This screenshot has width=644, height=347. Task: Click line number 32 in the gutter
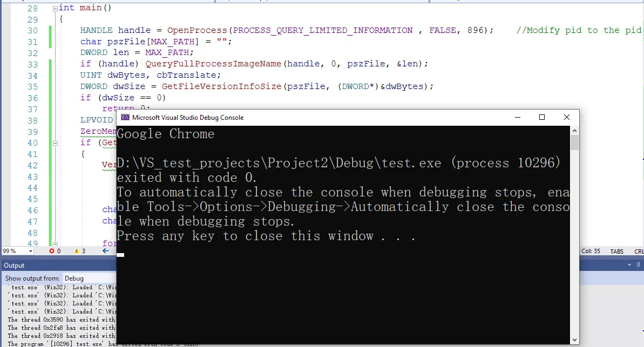[x=32, y=53]
